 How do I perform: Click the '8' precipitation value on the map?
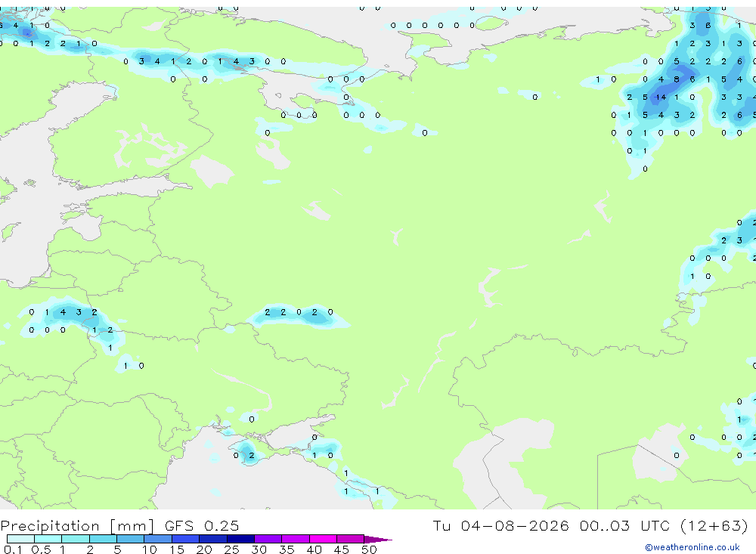click(677, 79)
